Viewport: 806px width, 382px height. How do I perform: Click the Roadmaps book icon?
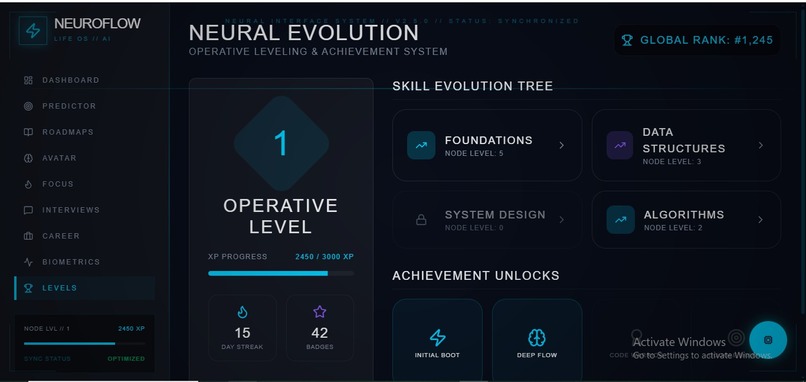(28, 132)
